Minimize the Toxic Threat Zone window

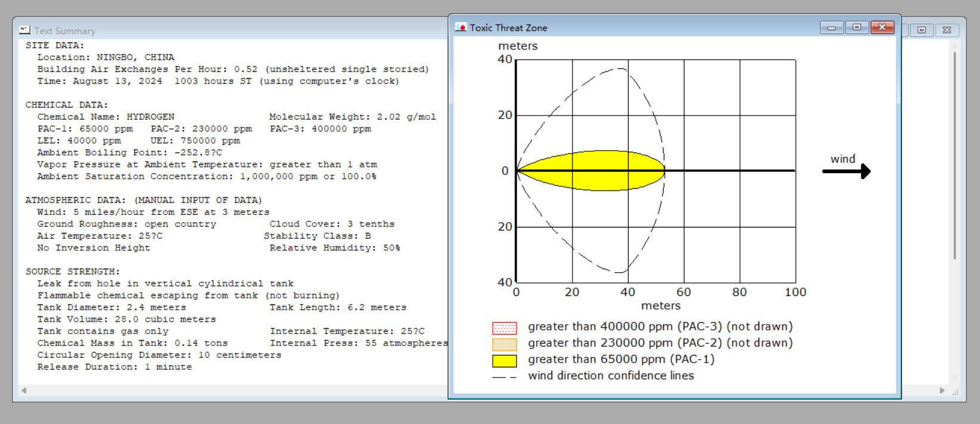pyautogui.click(x=831, y=27)
